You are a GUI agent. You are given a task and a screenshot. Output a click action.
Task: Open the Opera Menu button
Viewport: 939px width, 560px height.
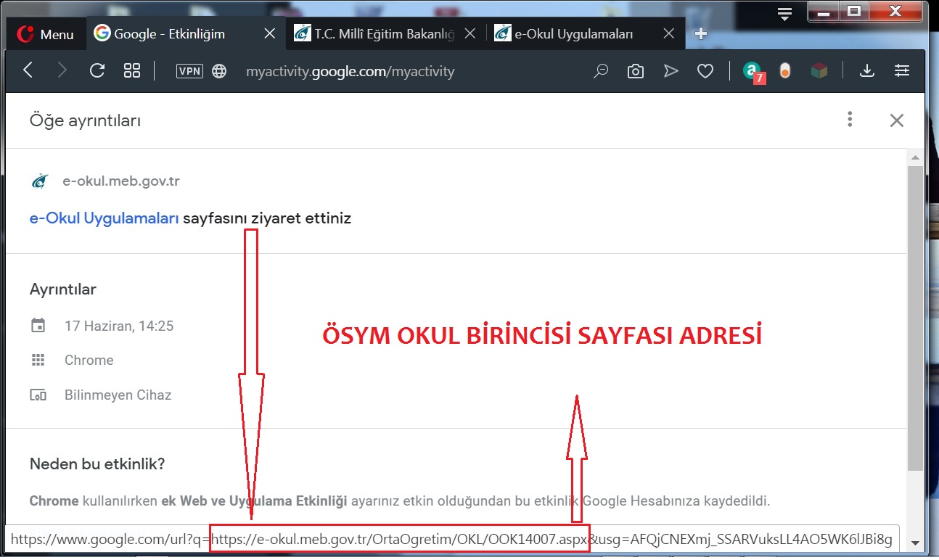point(45,34)
